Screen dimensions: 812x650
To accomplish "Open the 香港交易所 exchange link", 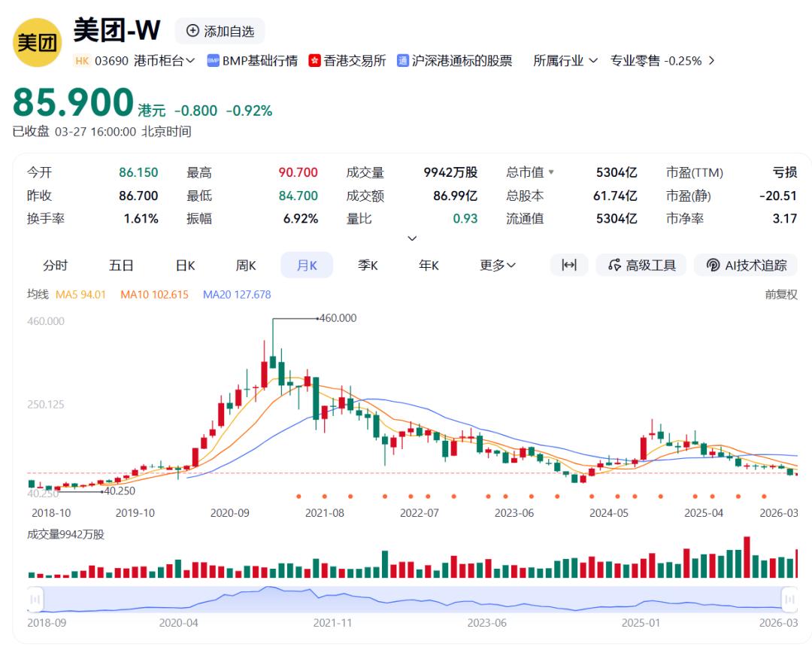I will click(x=355, y=61).
